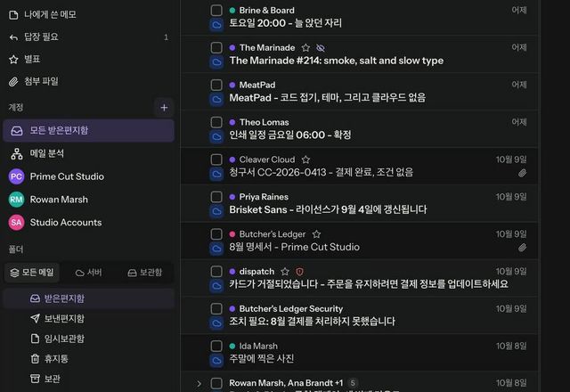Star the email from Cleaver Cloud
Viewport: 570px width, 392px height.
pyautogui.click(x=305, y=159)
